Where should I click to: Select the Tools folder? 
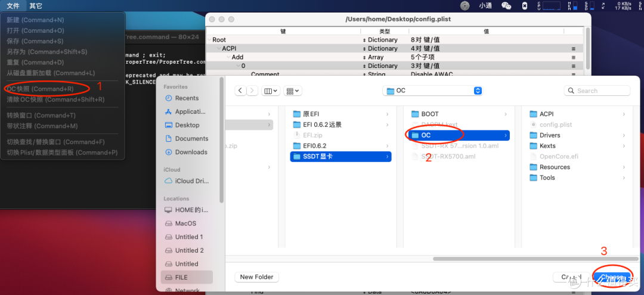tap(578, 178)
